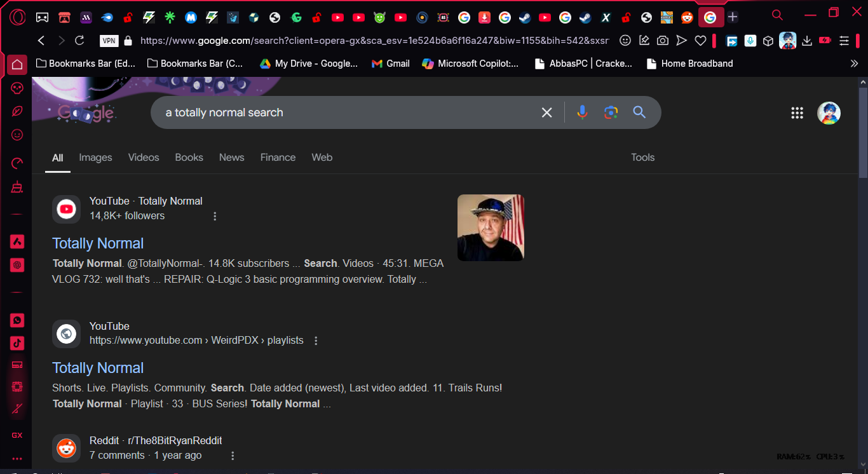Click the padlock site info icon
The image size is (868, 474).
(x=128, y=41)
